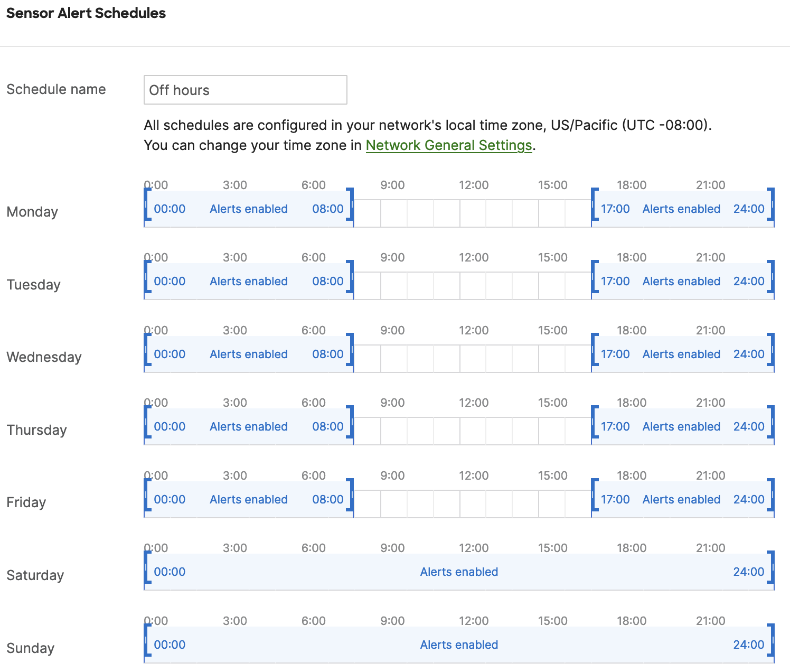The height and width of the screenshot is (672, 790).
Task: Select Friday's morning Alerts enabled block
Action: (248, 499)
